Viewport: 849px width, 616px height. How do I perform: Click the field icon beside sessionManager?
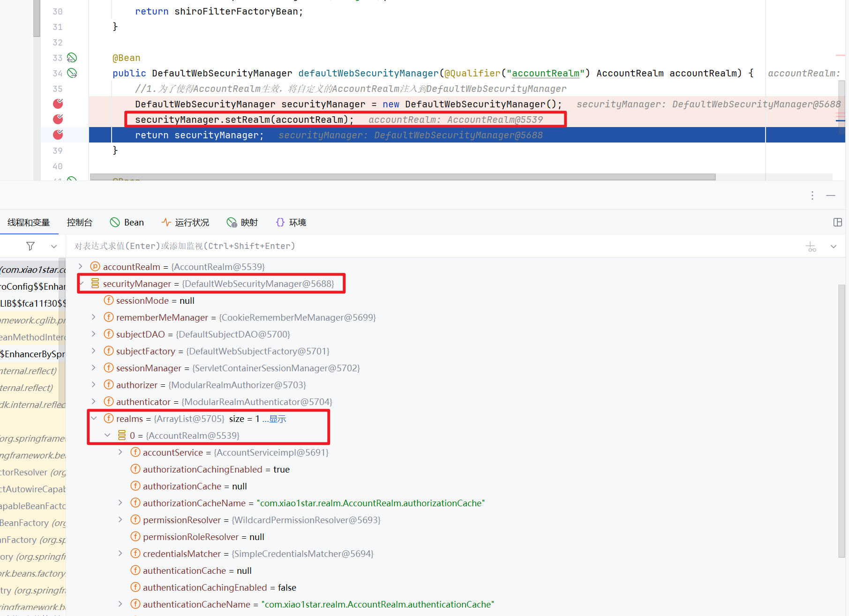pyautogui.click(x=109, y=368)
